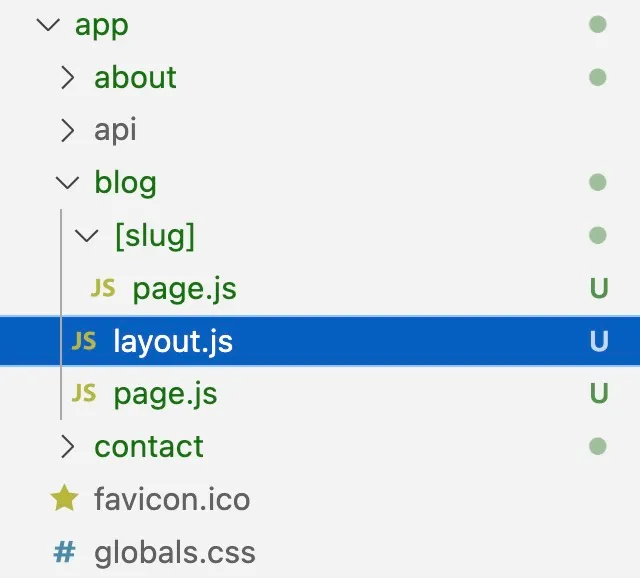Viewport: 640px width, 578px height.
Task: Click the git status dot of about folder
Action: [x=598, y=77]
